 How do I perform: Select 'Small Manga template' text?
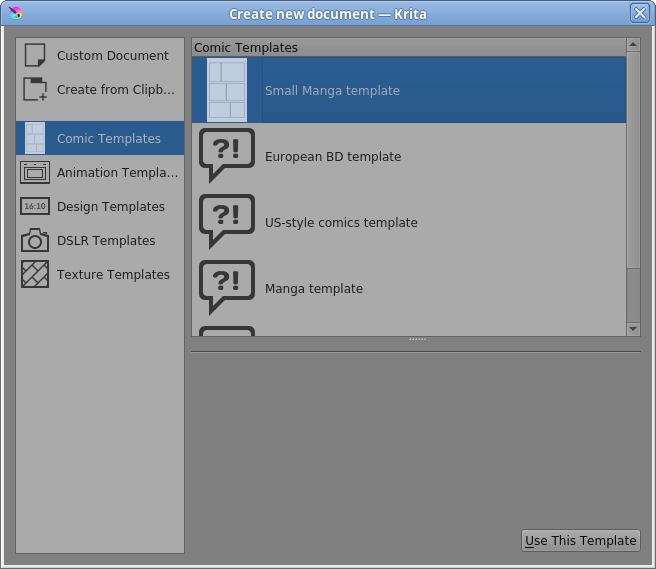pos(333,90)
